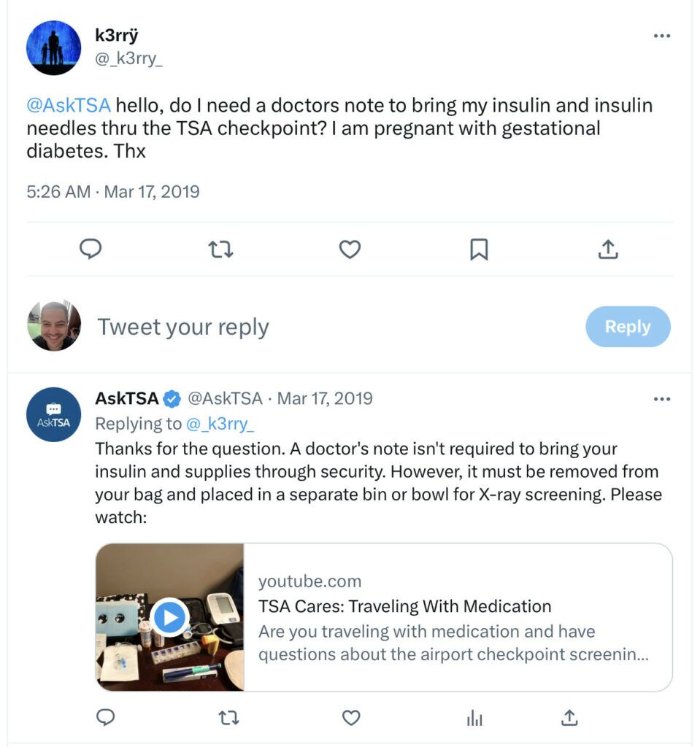Click the Tweet your reply field
The image size is (700, 747).
(185, 326)
